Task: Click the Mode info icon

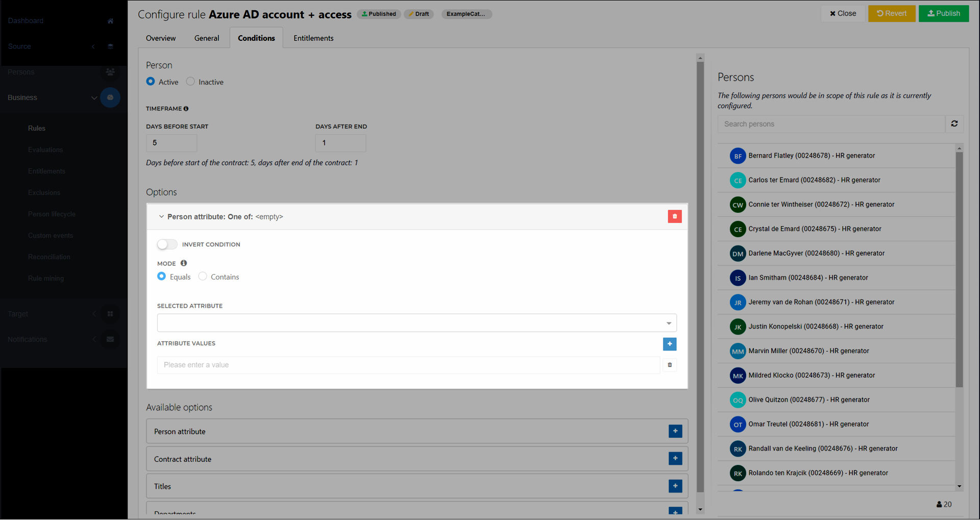Action: (x=184, y=263)
